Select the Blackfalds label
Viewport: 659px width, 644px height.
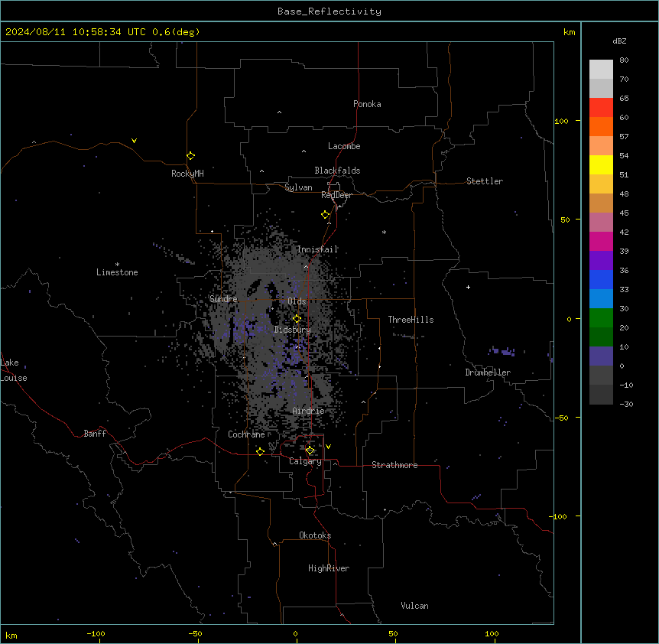(337, 171)
